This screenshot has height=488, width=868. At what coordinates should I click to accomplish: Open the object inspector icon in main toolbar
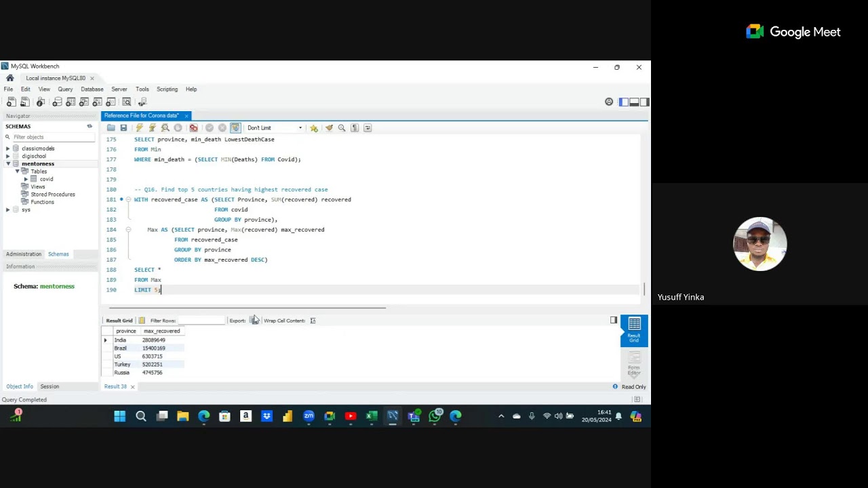pyautogui.click(x=41, y=102)
